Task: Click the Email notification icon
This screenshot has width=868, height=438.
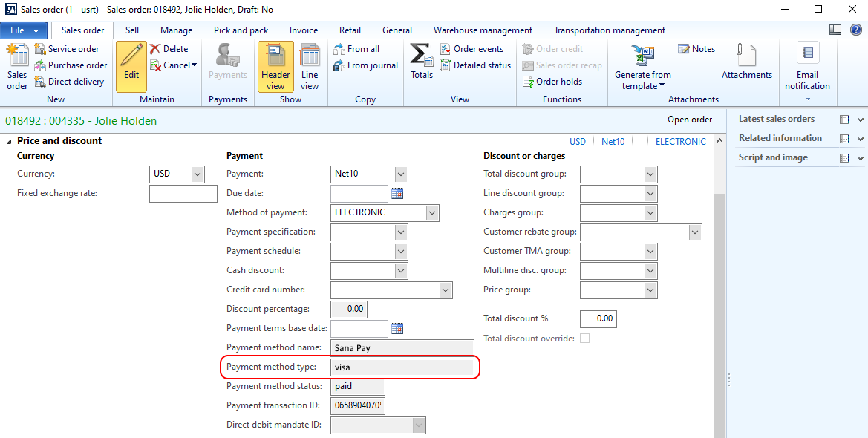Action: tap(807, 55)
